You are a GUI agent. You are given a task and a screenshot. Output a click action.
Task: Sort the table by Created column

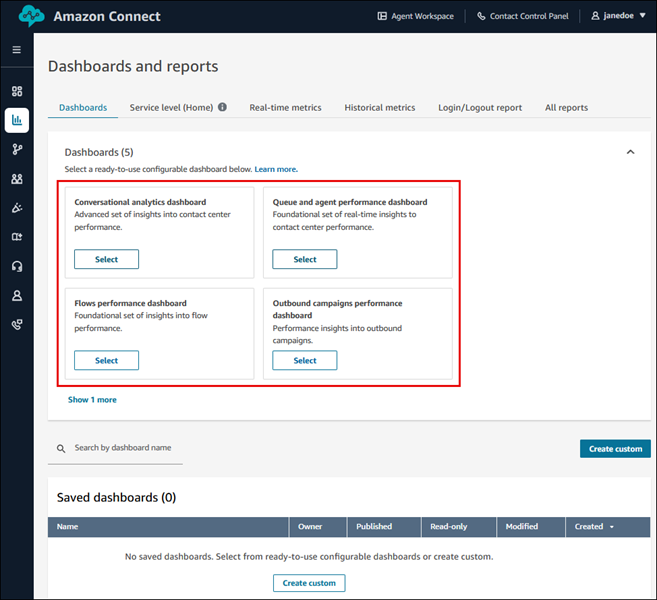(x=594, y=526)
